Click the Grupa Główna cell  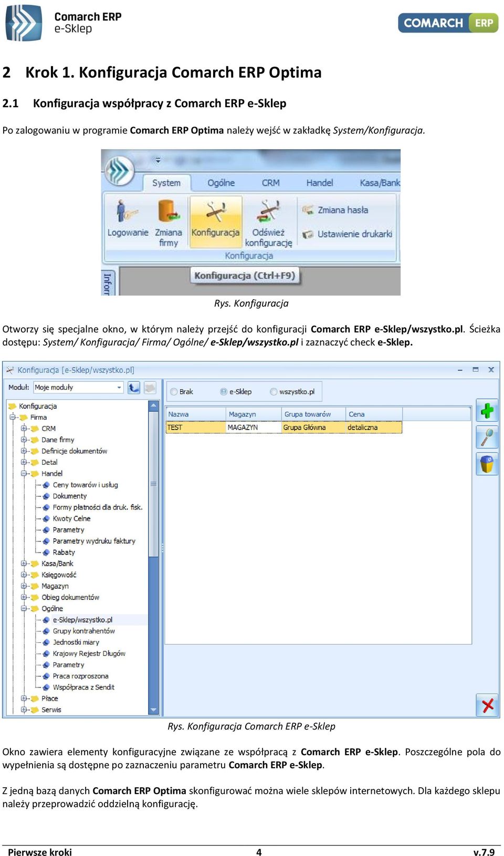point(314,427)
